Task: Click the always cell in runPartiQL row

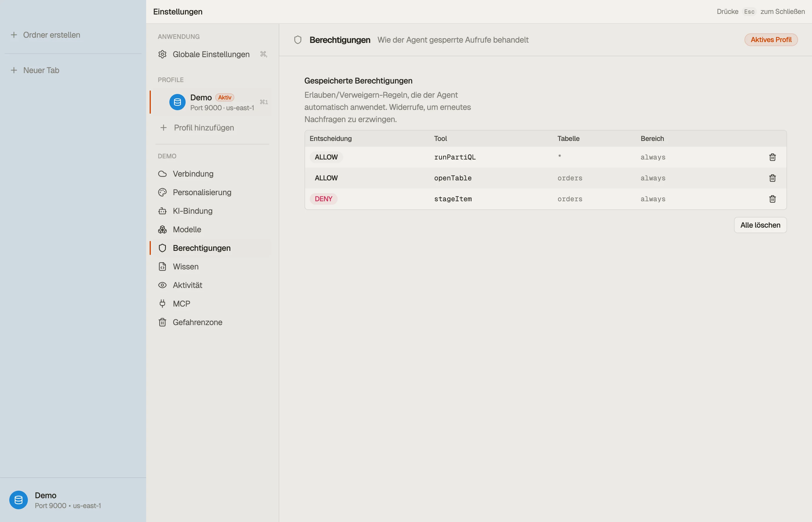Action: pos(653,157)
